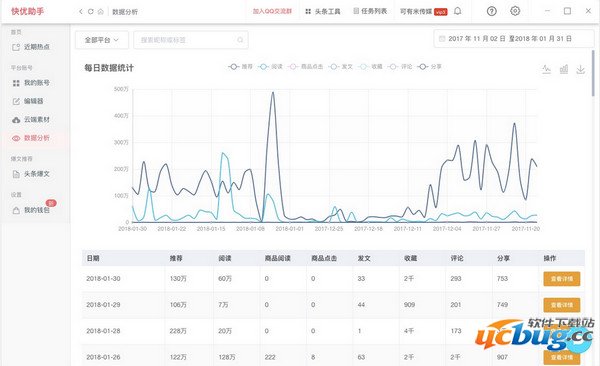Click 130万 recommend value

pos(178,279)
